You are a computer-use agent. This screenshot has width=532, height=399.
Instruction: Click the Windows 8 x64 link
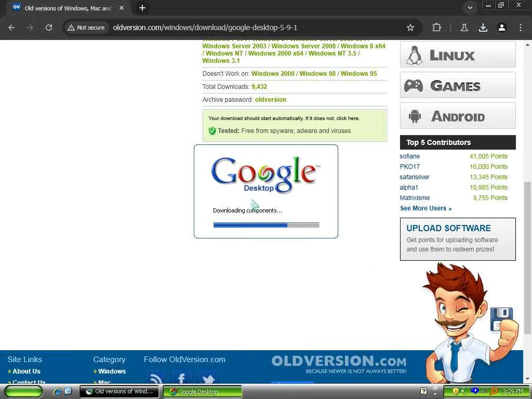tap(363, 46)
